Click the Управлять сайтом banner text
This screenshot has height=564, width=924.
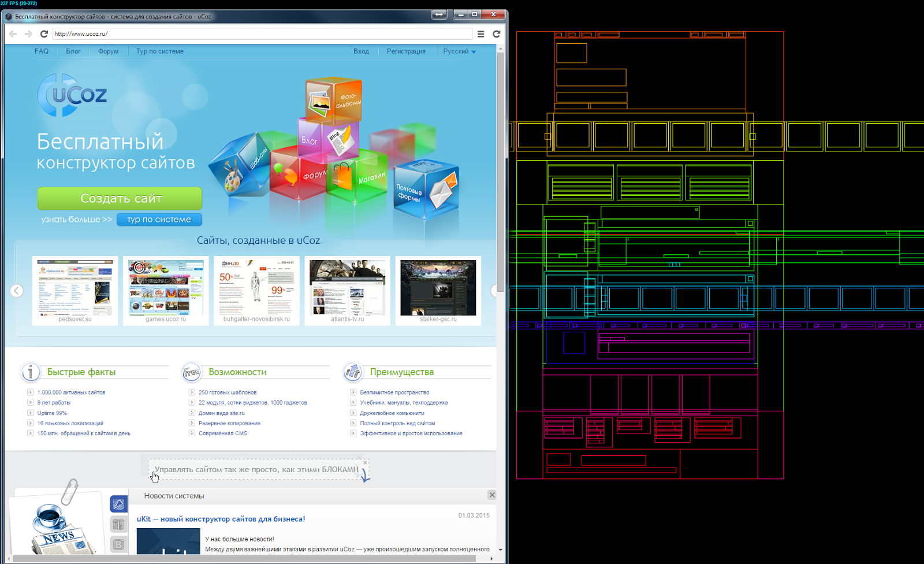tap(257, 469)
